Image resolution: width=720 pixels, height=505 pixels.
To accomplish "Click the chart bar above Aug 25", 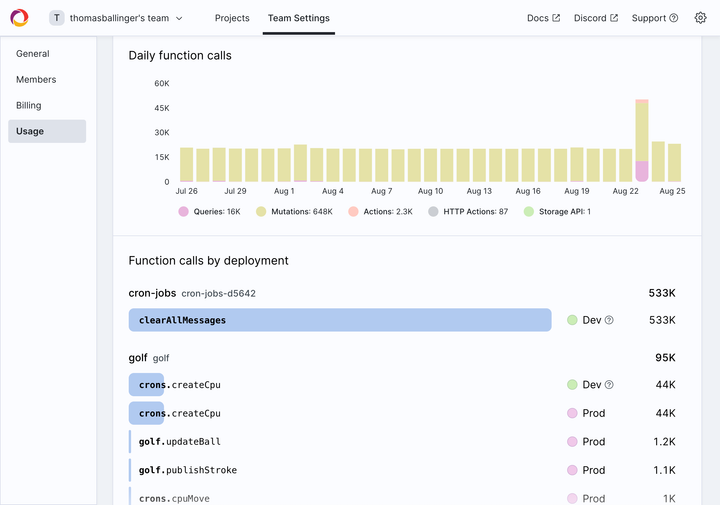I will point(675,163).
